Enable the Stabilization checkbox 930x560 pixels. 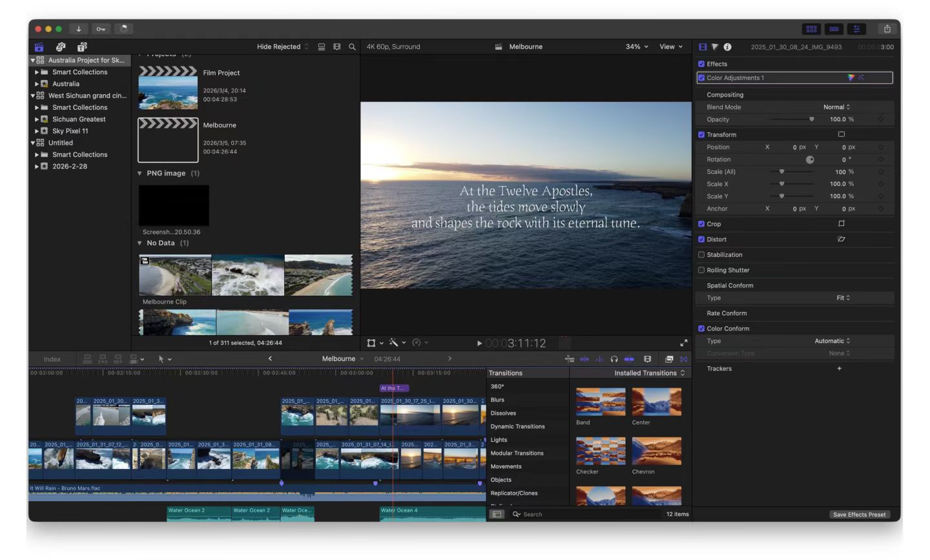(x=701, y=254)
